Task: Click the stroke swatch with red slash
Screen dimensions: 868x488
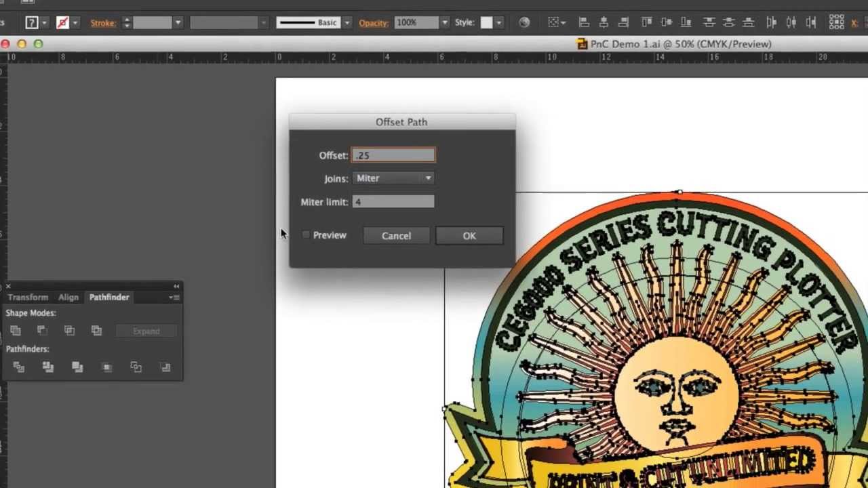Action: click(x=62, y=23)
